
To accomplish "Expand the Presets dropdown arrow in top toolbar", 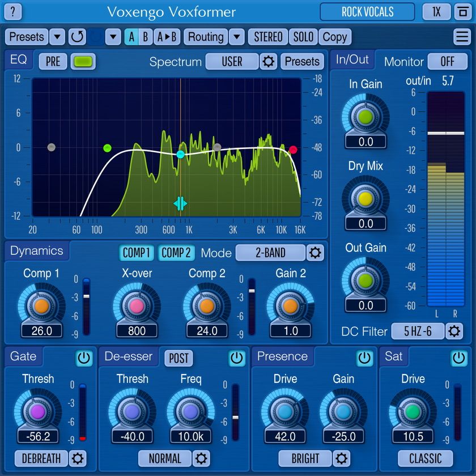I will pos(57,37).
